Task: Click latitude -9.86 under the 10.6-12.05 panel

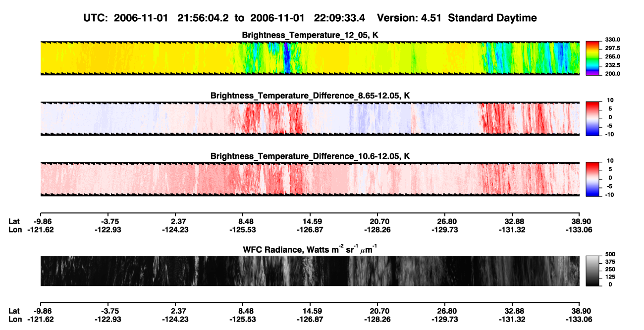Action: 42,222
